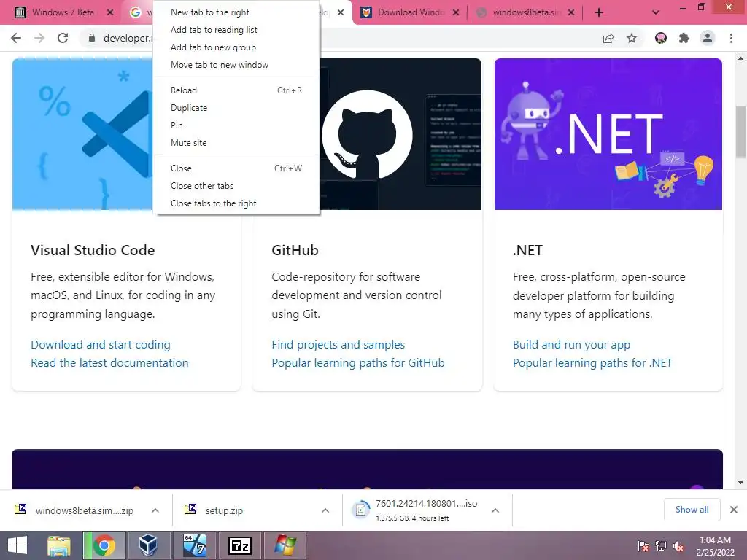Select Move tab to new window
This screenshot has width=747, height=560.
[x=236, y=65]
